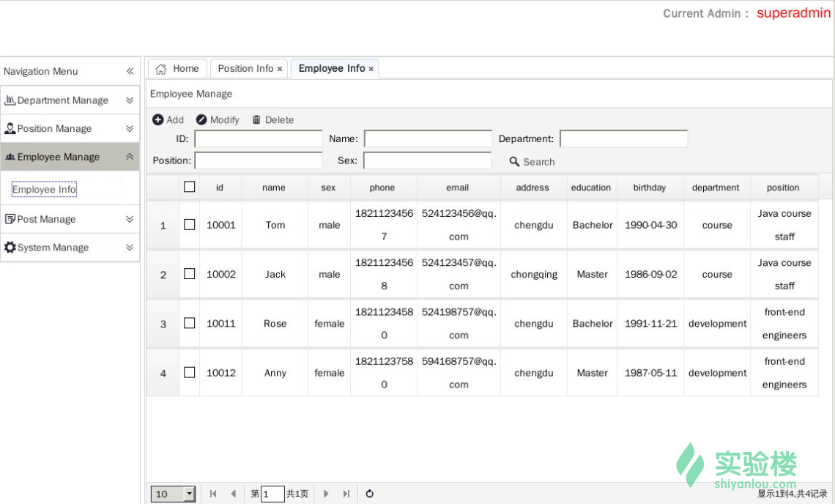Go to previous page of results
The width and height of the screenshot is (835, 504).
tap(233, 494)
